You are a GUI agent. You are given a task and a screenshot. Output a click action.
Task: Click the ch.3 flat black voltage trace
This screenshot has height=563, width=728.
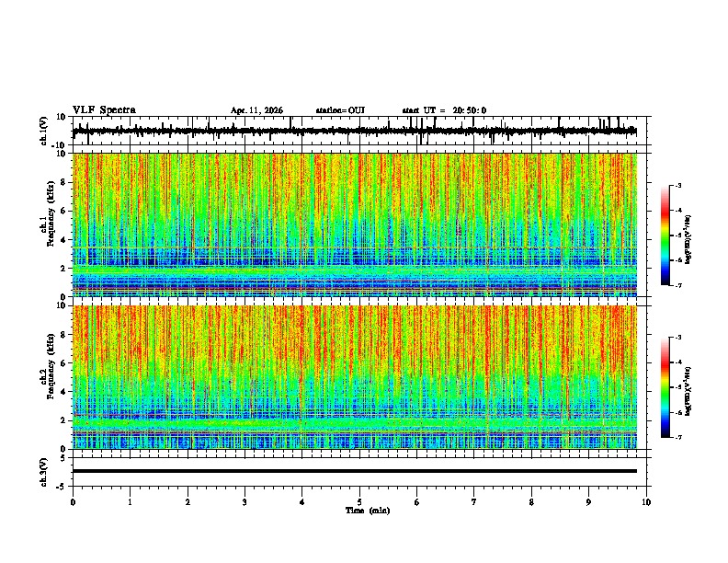pyautogui.click(x=355, y=471)
